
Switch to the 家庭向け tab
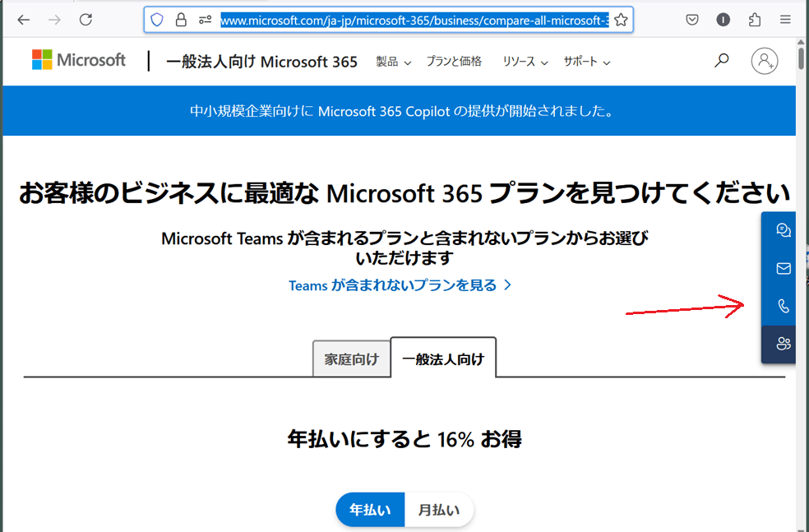coord(351,359)
